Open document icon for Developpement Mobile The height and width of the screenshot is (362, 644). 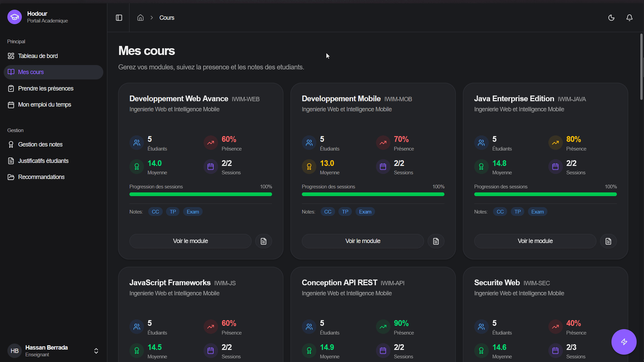point(436,241)
